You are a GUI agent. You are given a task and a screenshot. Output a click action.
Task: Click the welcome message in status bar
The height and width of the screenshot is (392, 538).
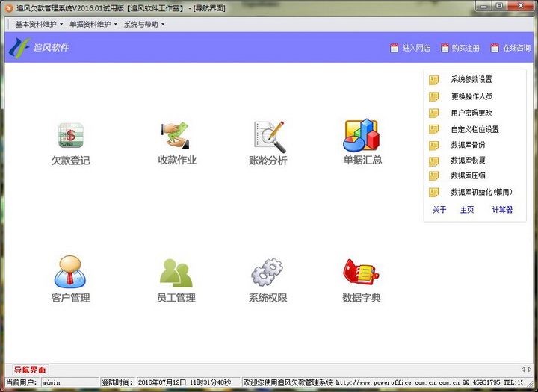coord(383,382)
